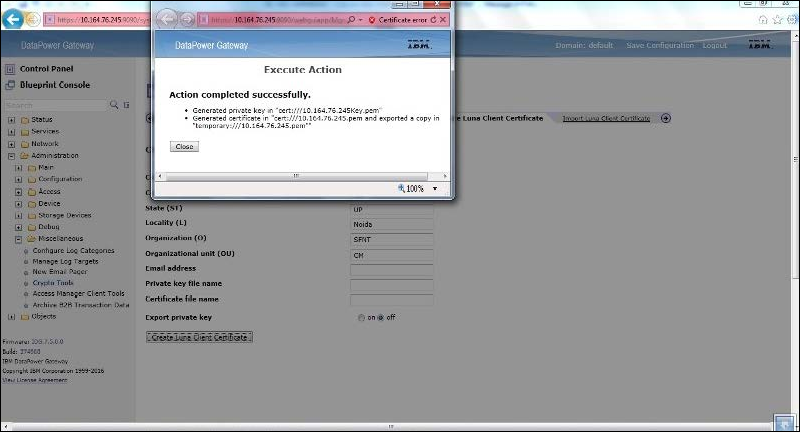Click the Organizational unit (OU) field
The width and height of the screenshot is (800, 432).
pos(392,255)
